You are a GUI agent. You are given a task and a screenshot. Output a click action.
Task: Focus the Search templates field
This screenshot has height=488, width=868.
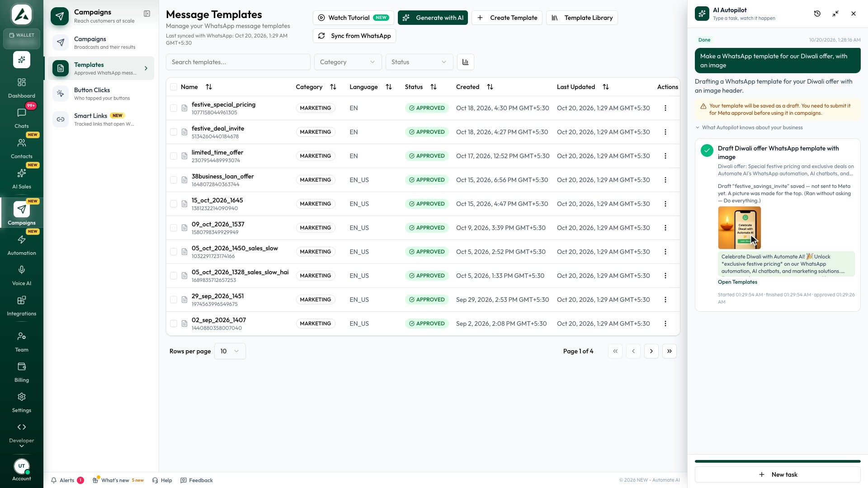click(x=238, y=62)
